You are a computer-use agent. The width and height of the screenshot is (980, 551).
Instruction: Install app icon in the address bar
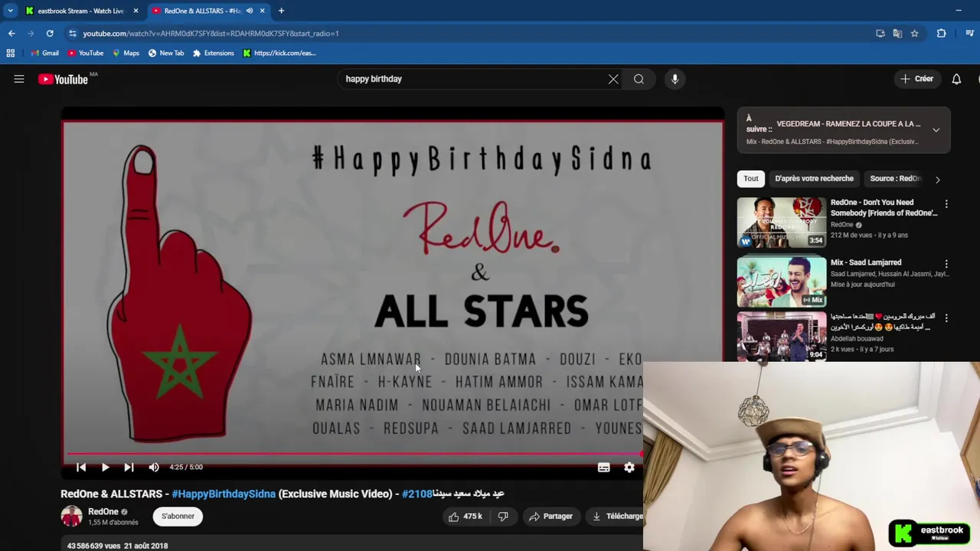pos(880,34)
